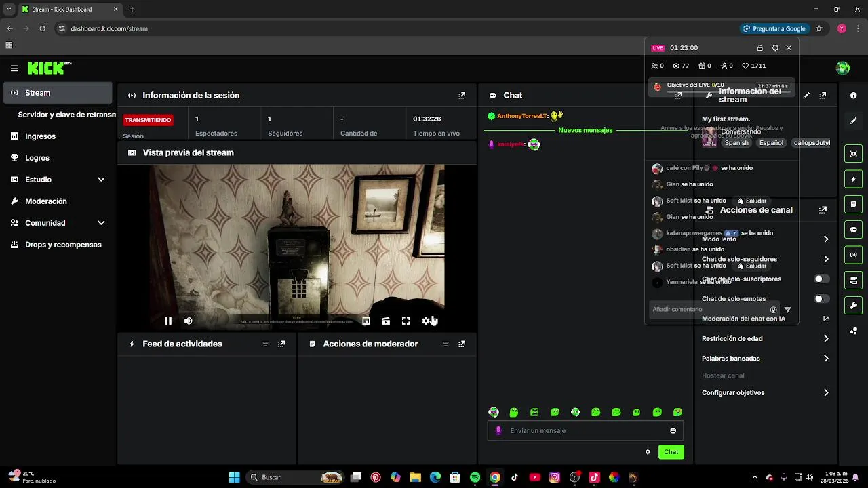This screenshot has height=488, width=868.
Task: Pop out the Información de la sesión panel
Action: 462,96
